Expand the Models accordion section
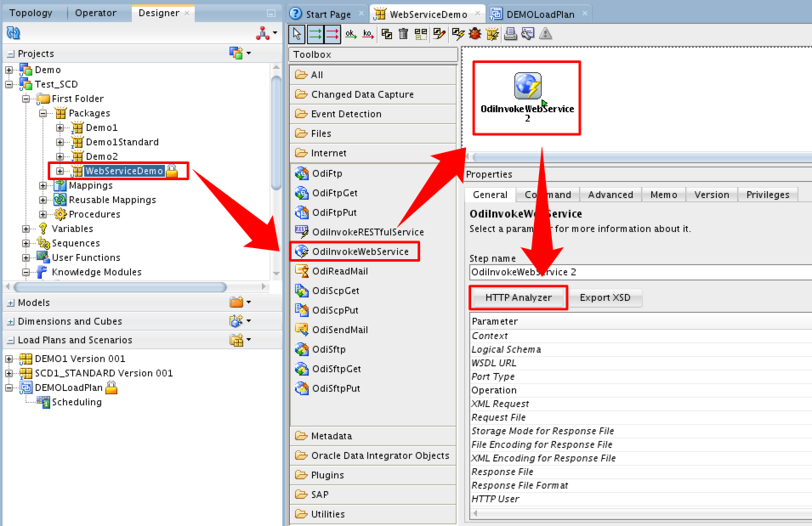Viewport: 812px width, 526px height. click(x=11, y=303)
